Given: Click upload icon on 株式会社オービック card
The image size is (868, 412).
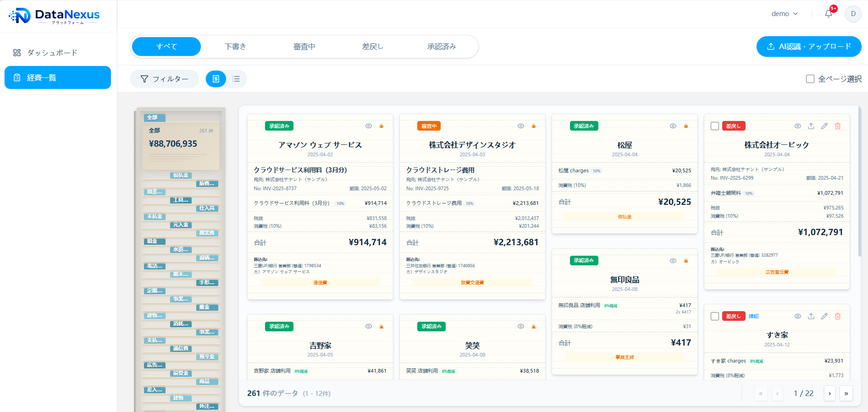Looking at the screenshot, I should (811, 126).
